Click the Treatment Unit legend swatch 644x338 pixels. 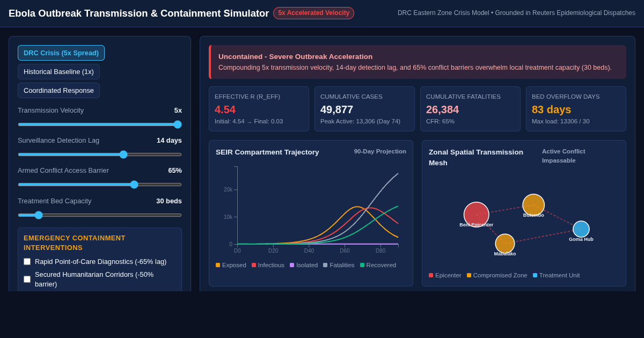click(535, 275)
